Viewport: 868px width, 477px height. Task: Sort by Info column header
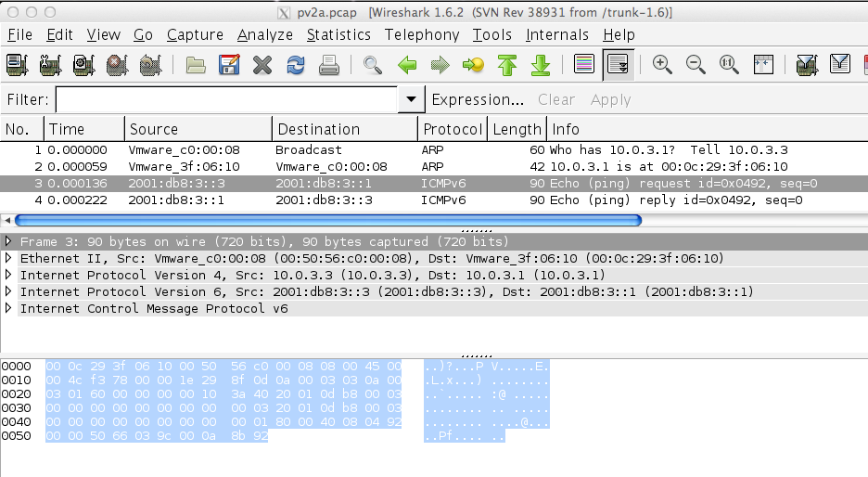[708, 129]
